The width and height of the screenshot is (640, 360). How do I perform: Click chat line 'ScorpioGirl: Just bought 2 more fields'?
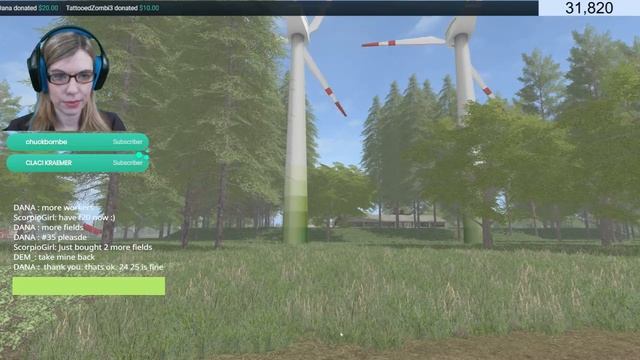(x=82, y=247)
